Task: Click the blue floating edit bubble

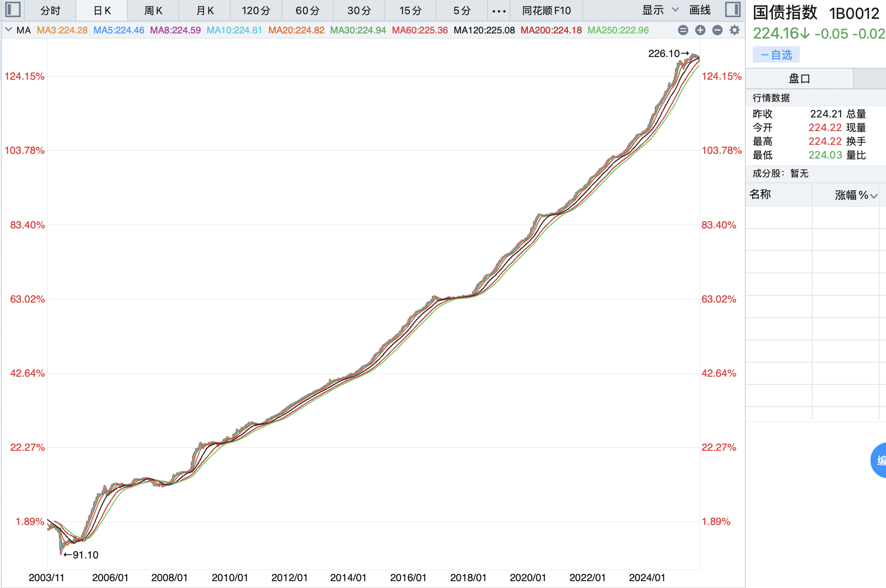Action: (879, 461)
